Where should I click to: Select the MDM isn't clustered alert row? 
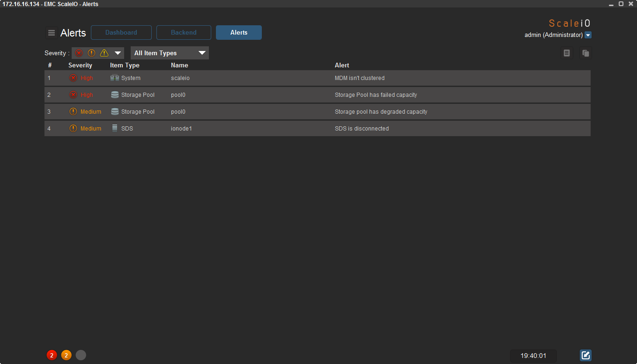coord(359,78)
